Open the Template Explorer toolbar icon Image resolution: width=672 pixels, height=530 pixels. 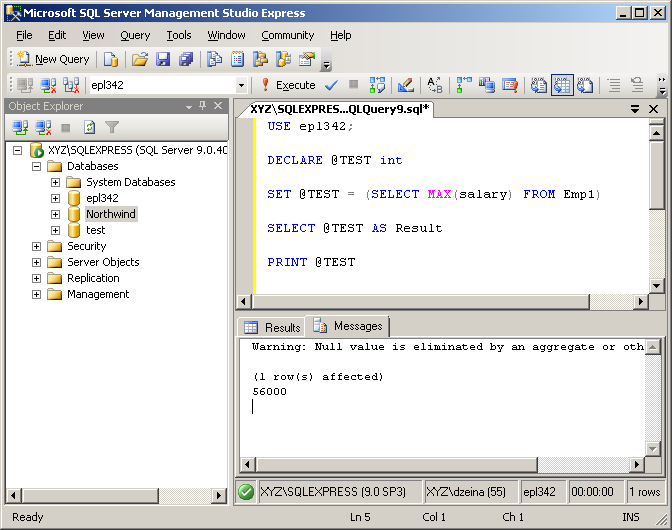284,59
